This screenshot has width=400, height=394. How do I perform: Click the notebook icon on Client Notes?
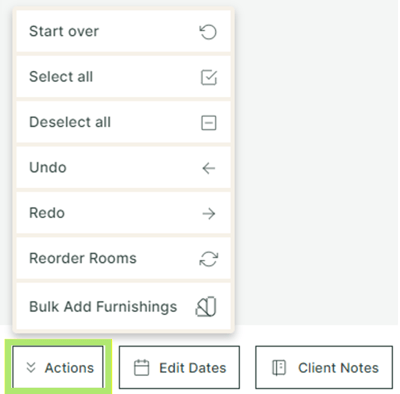tap(279, 368)
